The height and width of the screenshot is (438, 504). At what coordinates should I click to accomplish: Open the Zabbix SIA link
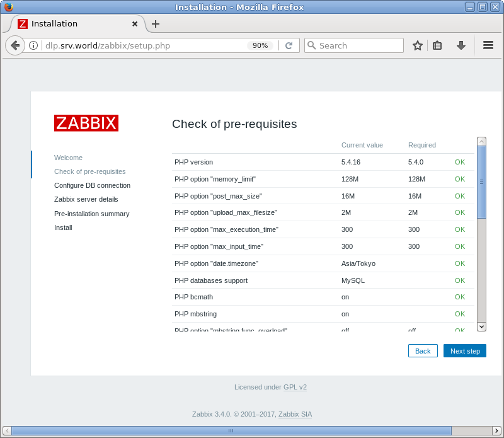tap(295, 414)
